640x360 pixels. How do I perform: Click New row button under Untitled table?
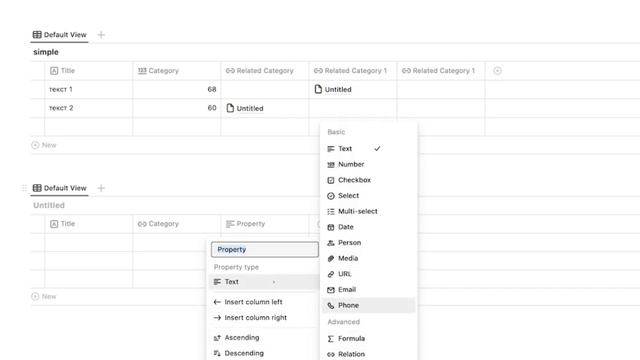(44, 296)
